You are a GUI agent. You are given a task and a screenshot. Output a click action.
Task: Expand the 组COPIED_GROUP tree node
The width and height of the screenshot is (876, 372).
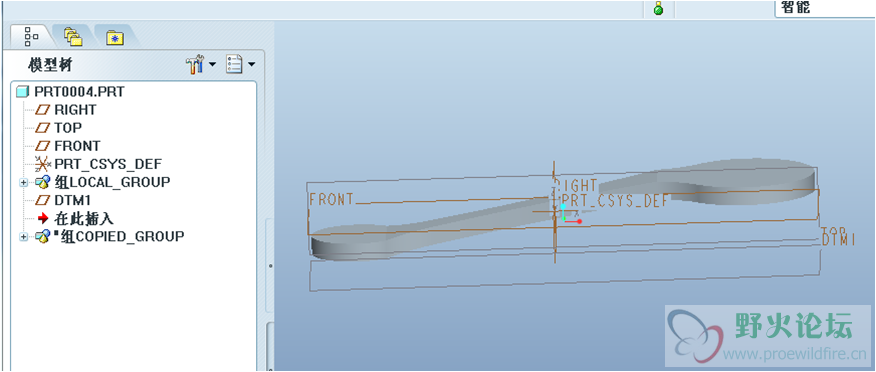(23, 237)
